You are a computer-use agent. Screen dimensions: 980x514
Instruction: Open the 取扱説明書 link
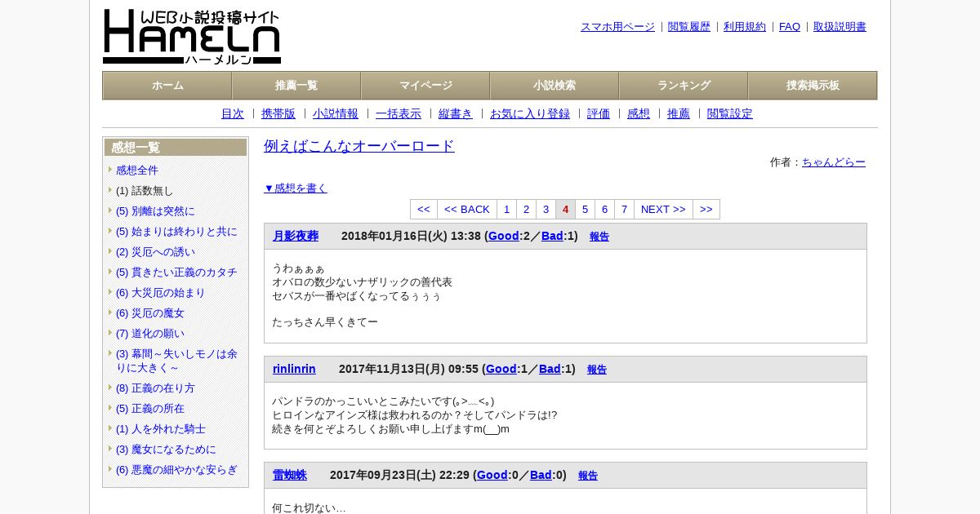[x=840, y=27]
